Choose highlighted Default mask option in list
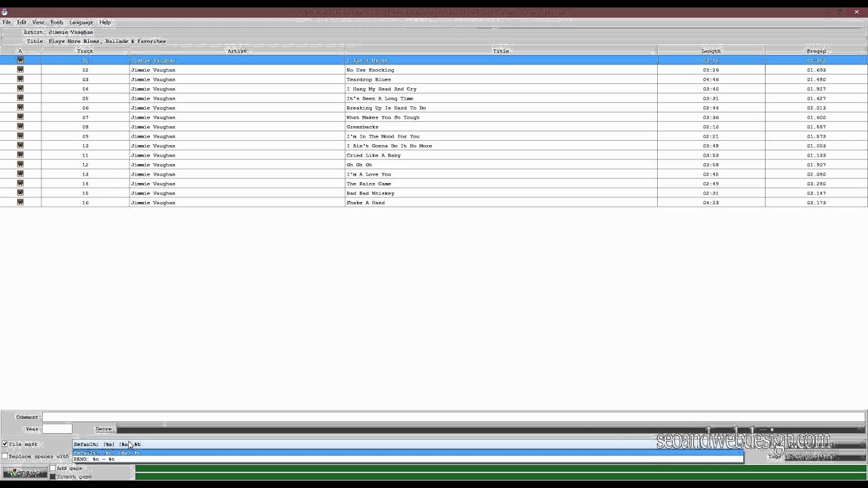The height and width of the screenshot is (488, 868). pos(408,453)
